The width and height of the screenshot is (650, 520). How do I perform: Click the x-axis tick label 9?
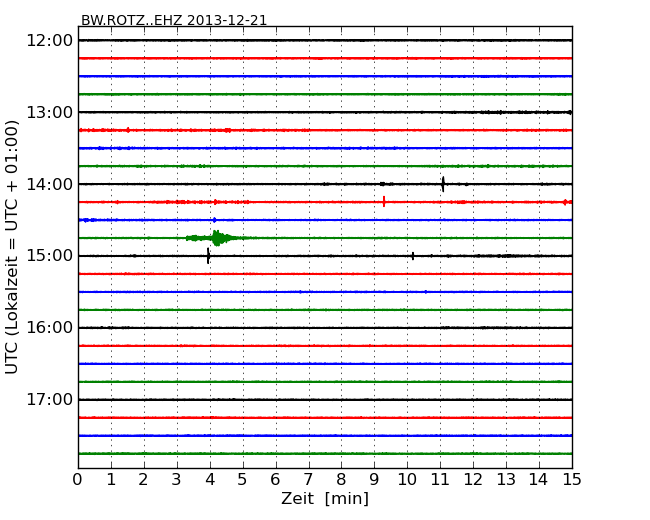click(x=374, y=480)
